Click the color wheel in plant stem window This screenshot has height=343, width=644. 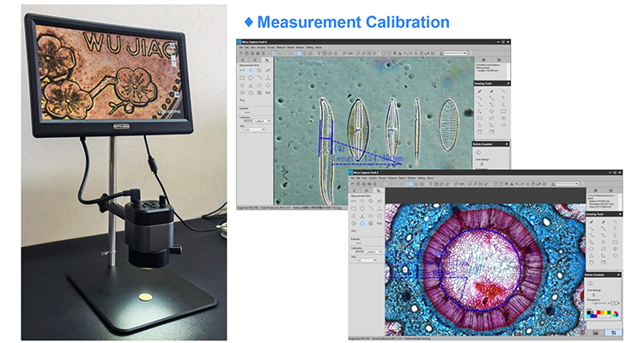(x=615, y=314)
